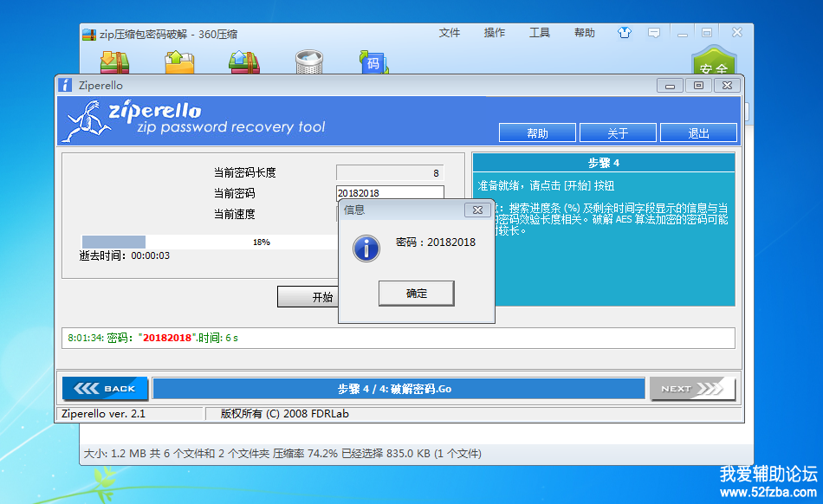Close the 信息 dialog with X
The width and height of the screenshot is (823, 504).
coord(477,210)
